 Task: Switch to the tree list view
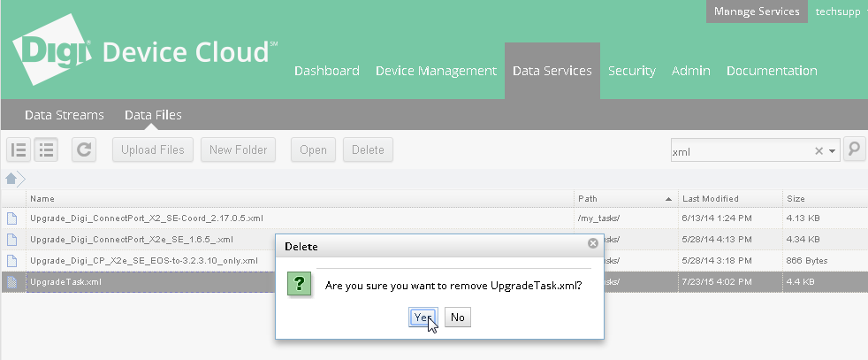(19, 149)
